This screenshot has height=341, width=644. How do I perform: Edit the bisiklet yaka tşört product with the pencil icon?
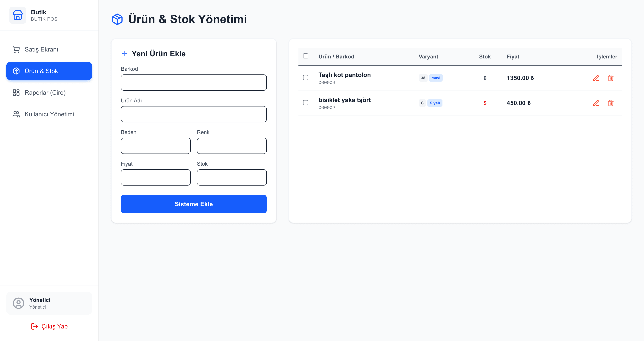point(596,103)
